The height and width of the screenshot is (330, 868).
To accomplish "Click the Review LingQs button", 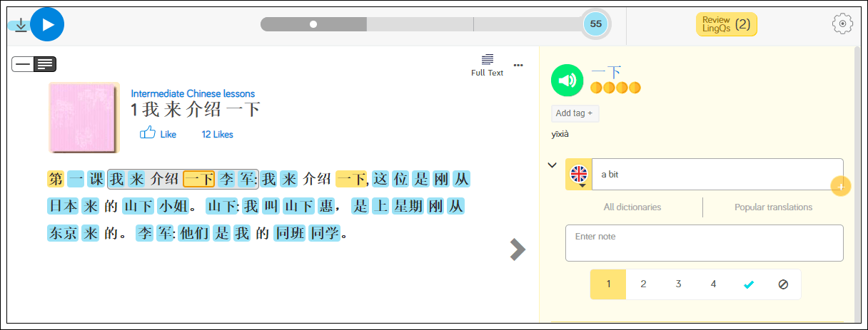I will click(x=726, y=24).
